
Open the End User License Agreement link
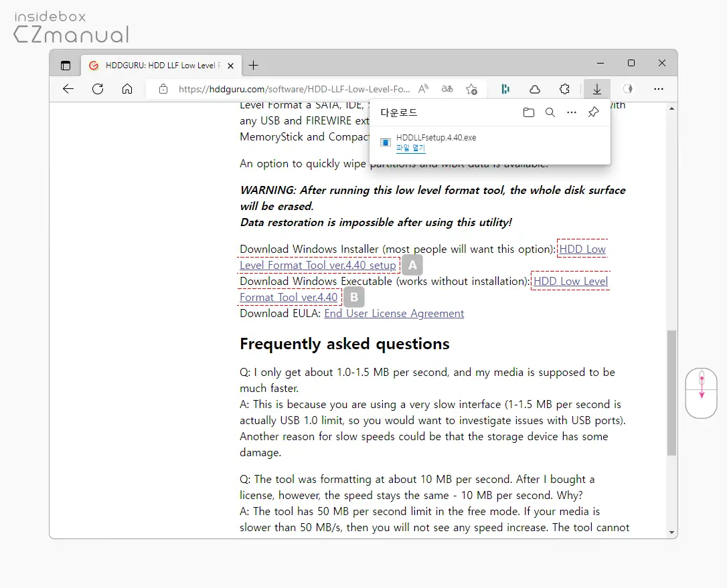point(394,313)
